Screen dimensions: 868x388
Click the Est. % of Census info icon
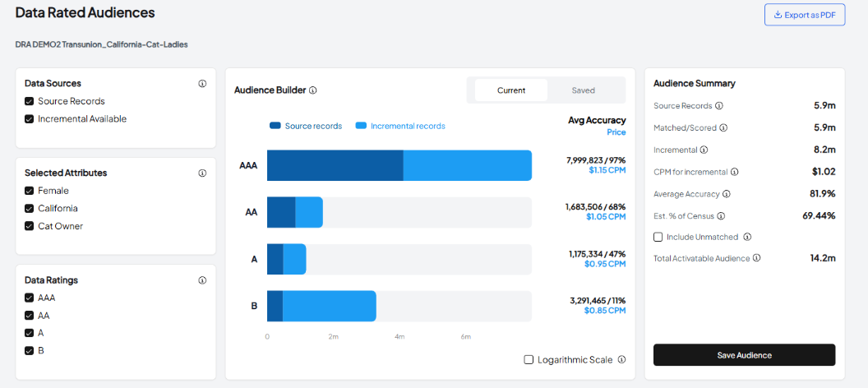click(721, 216)
